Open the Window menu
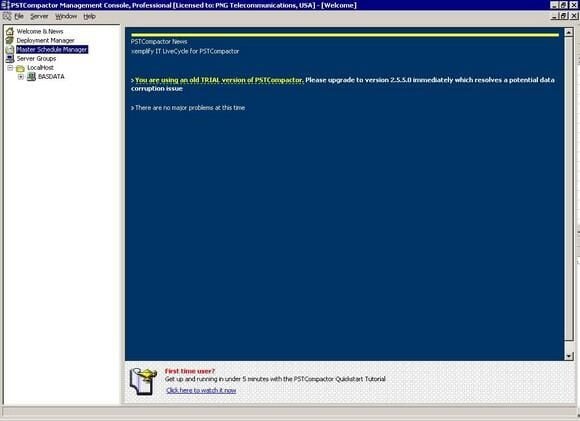 (66, 16)
